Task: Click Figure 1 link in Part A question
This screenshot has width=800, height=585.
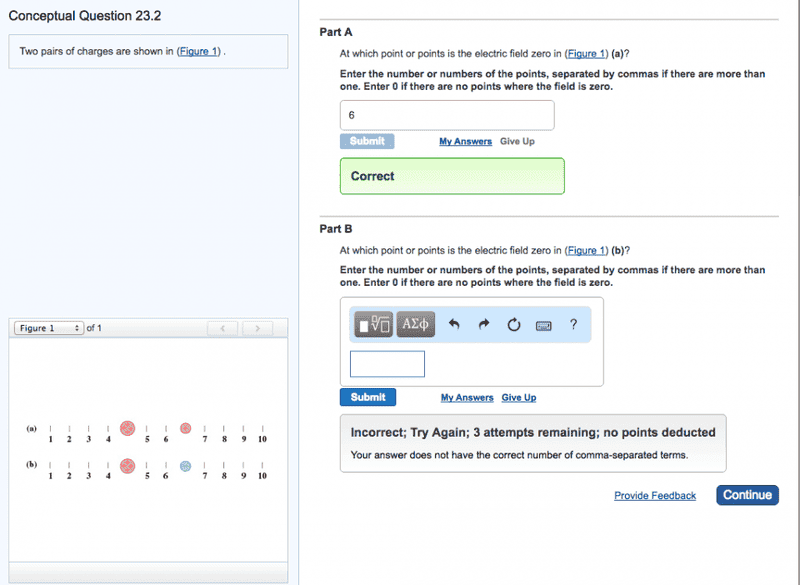Action: (586, 54)
